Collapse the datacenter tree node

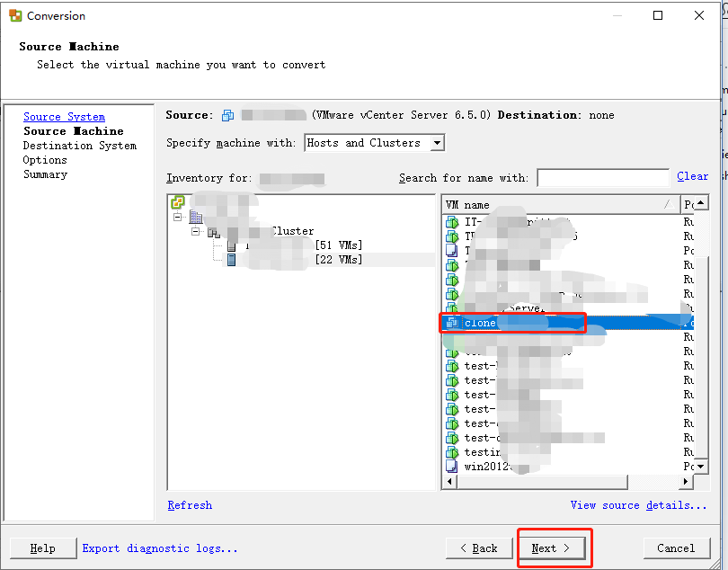(x=196, y=230)
